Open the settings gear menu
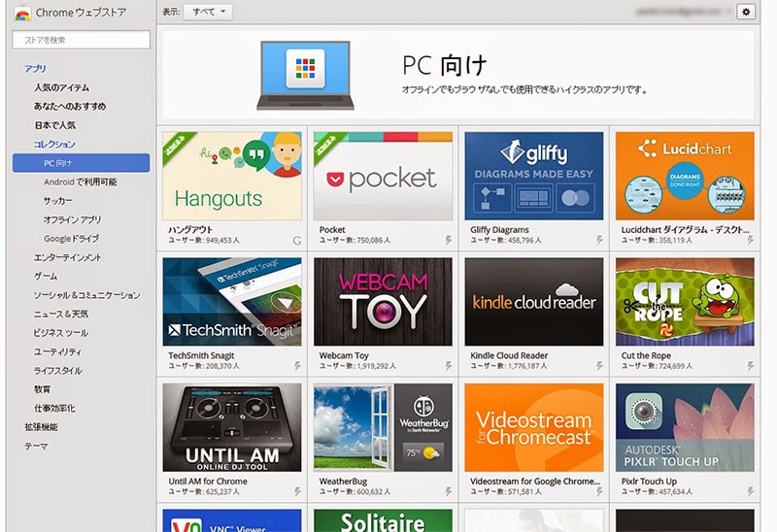 746,12
